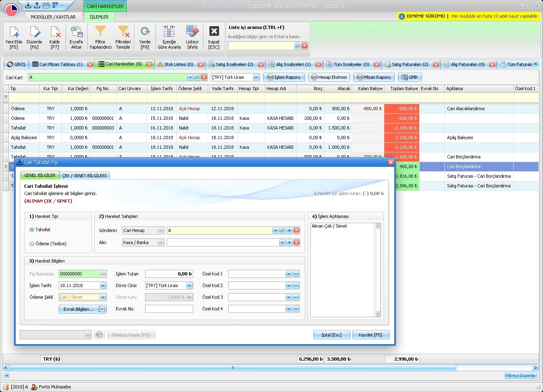Open the İşlem Tarihi date dropdown
543x392 pixels.
pyautogui.click(x=103, y=286)
